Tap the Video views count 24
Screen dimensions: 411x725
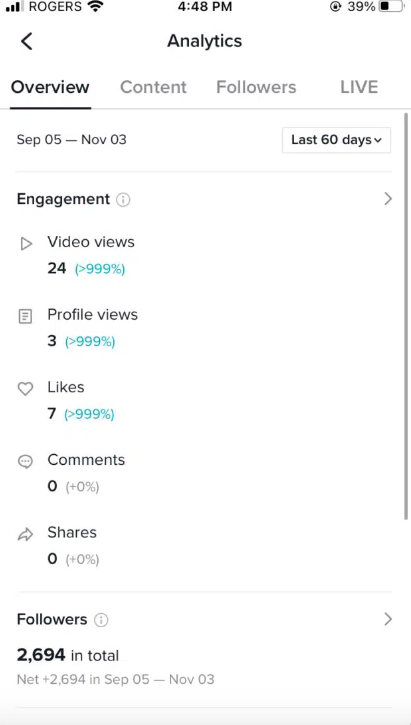click(57, 268)
